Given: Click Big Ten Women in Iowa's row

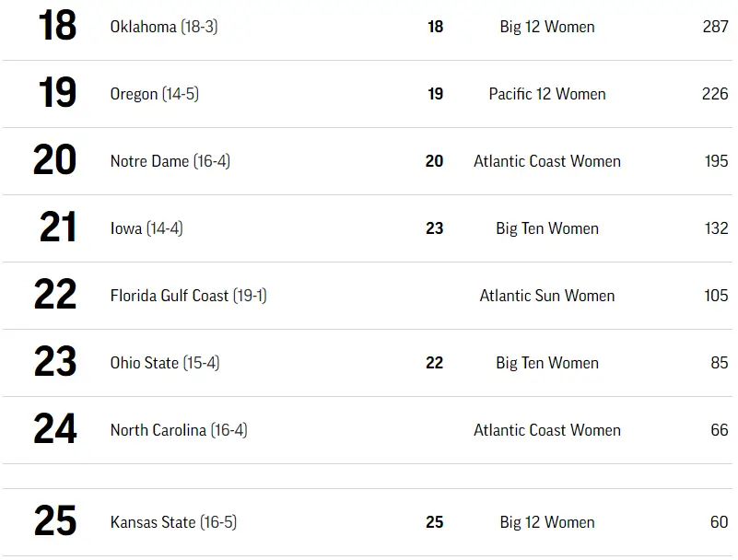Looking at the screenshot, I should click(x=547, y=228).
